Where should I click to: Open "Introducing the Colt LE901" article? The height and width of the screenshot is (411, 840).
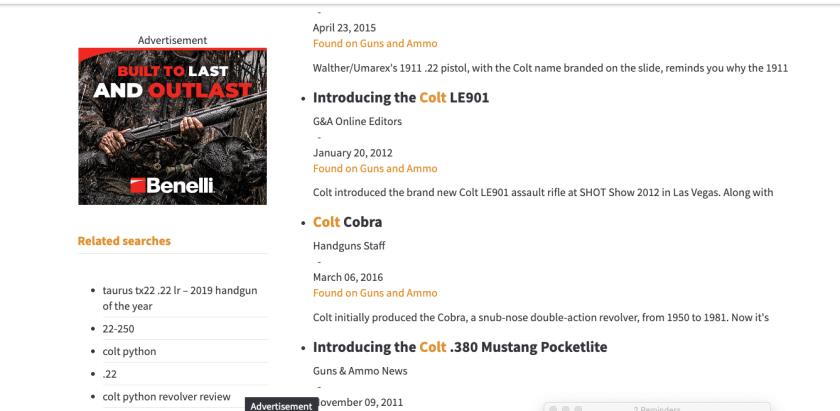click(401, 98)
